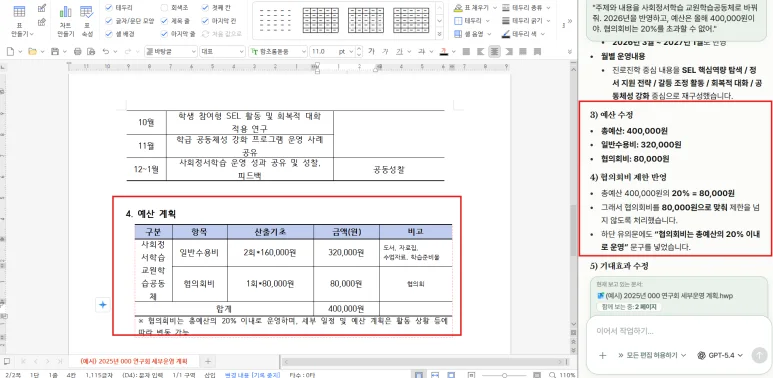Click the 함께 보는 중: 2 페이지 badge
773x378 pixels.
click(x=629, y=307)
